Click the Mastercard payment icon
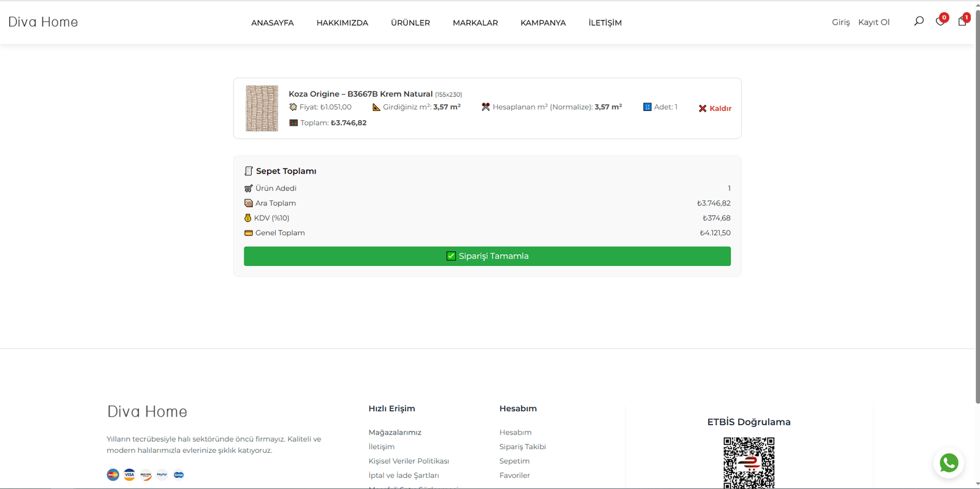 tap(113, 475)
